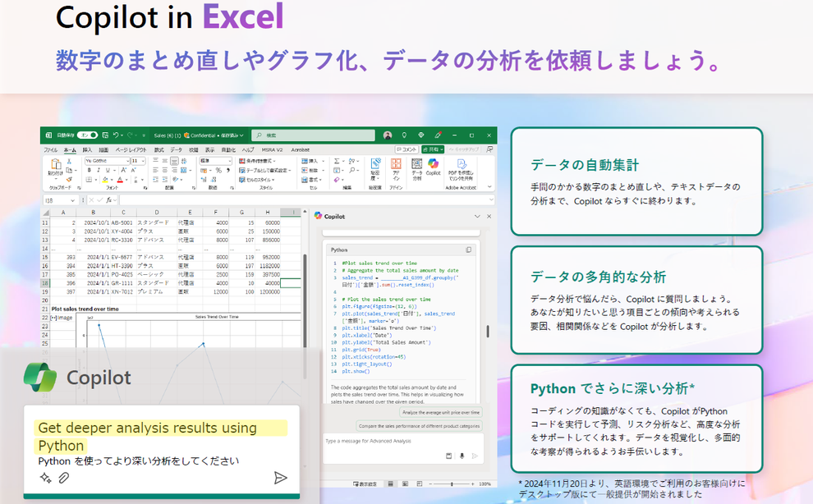This screenshot has width=813, height=504.
Task: Click the sparkle icon in the prompt card
Action: (x=46, y=478)
